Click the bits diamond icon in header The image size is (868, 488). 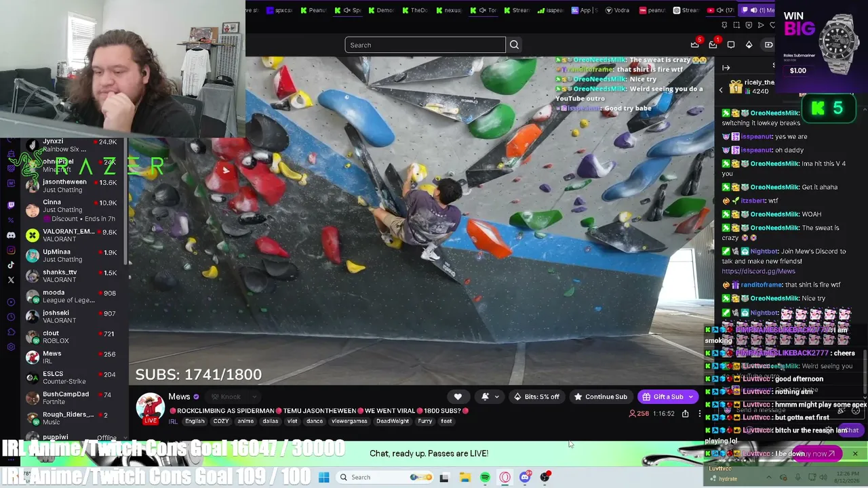[749, 45]
